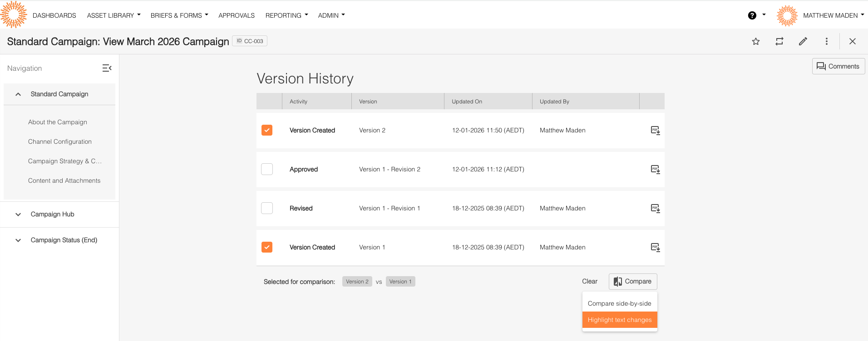The width and height of the screenshot is (868, 341).
Task: Check the Approved row checkbox
Action: click(x=267, y=170)
